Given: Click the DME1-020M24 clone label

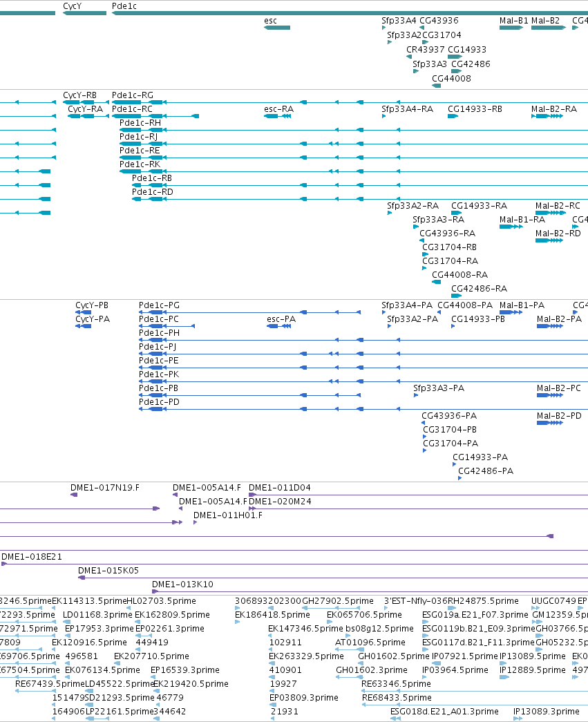Looking at the screenshot, I should [x=280, y=501].
